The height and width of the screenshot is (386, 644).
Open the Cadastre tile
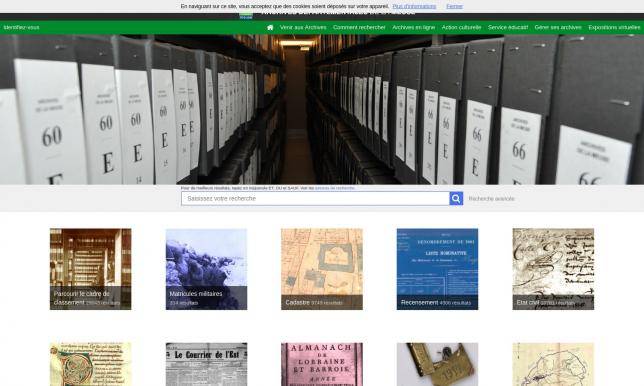(322, 269)
